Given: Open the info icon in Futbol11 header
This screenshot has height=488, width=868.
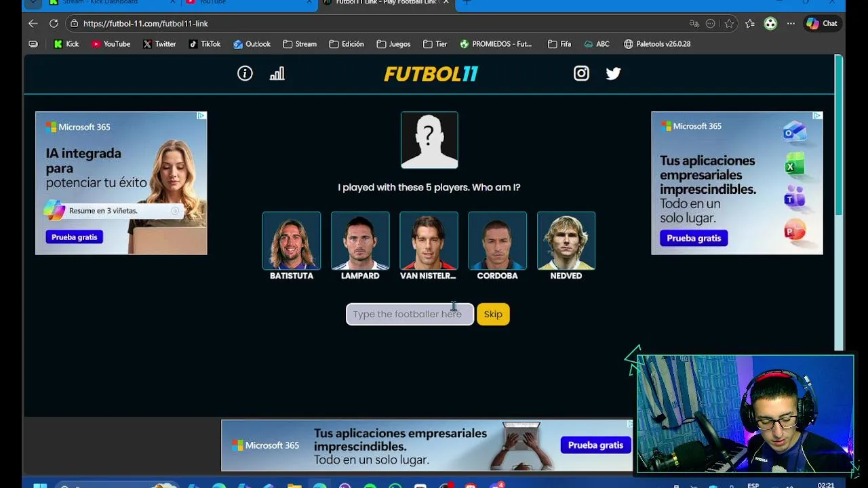Looking at the screenshot, I should (245, 74).
